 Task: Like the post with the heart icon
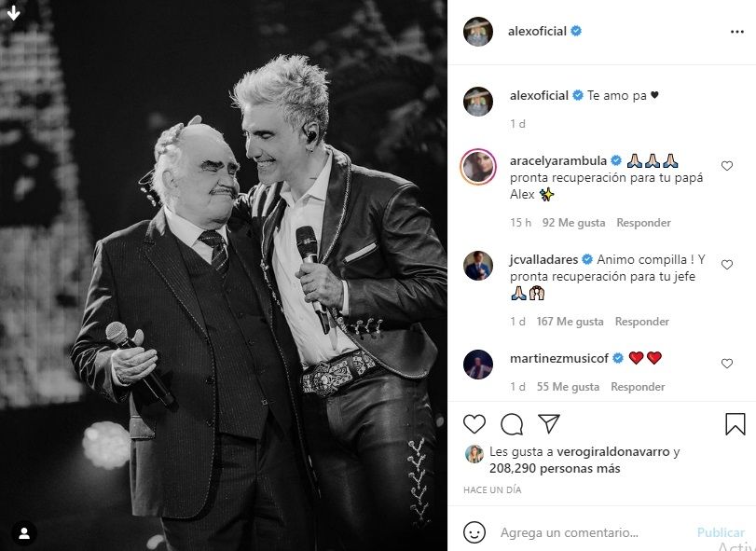(474, 423)
